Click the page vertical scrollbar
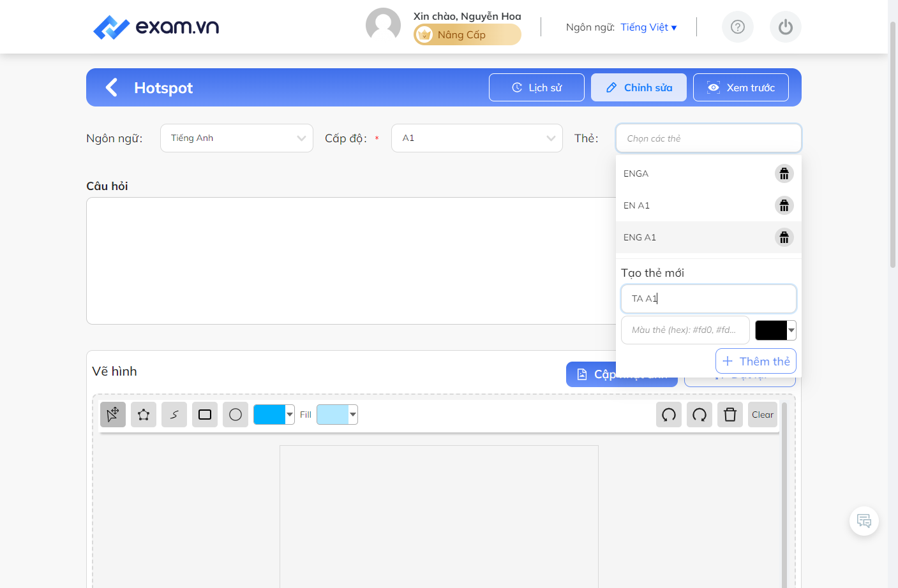 pos(893,143)
